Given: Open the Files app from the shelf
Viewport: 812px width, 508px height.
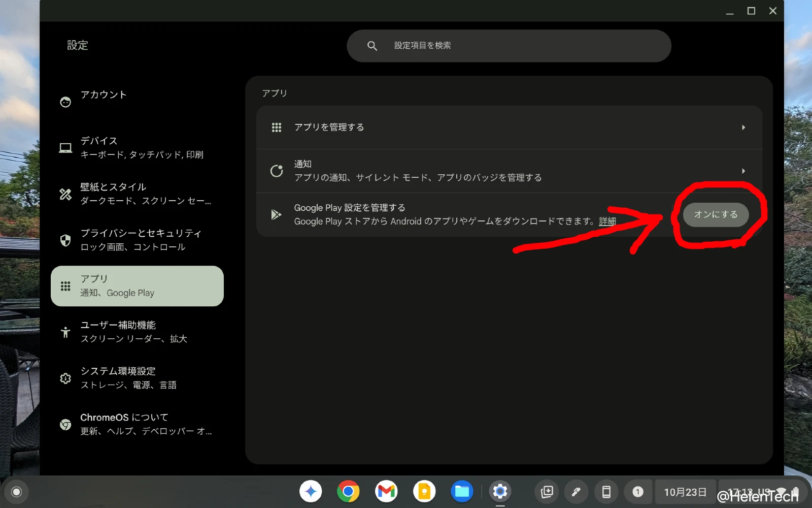Looking at the screenshot, I should (462, 491).
